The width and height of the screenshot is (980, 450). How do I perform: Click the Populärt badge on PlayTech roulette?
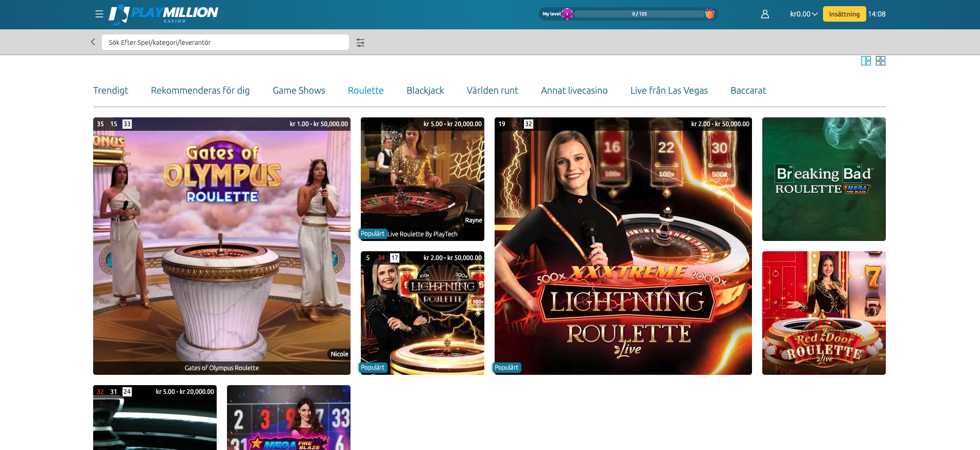pyautogui.click(x=373, y=234)
